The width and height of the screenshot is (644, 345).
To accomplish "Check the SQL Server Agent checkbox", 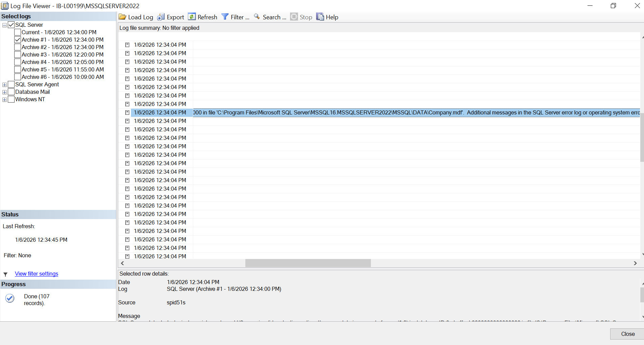I will pos(11,84).
